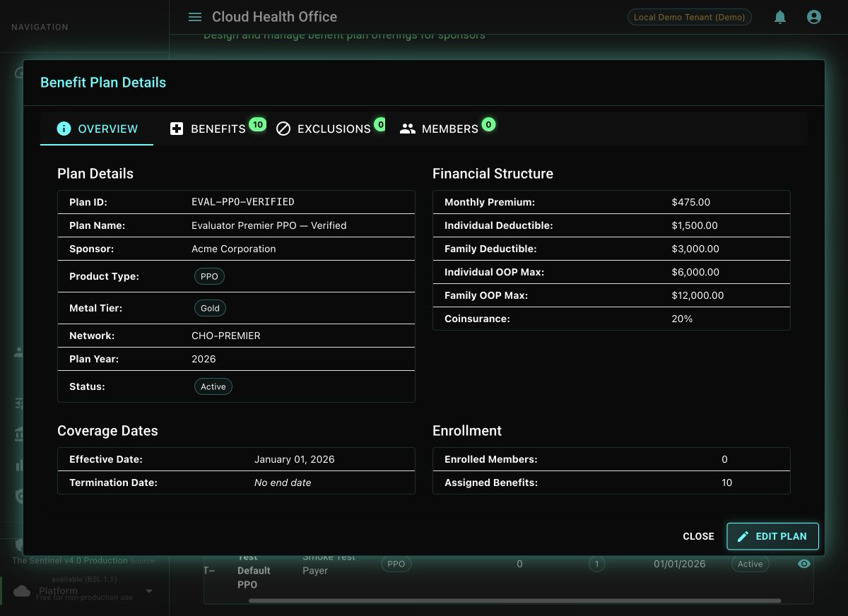
Task: Click monthly premium $475.00
Action: [x=691, y=202]
